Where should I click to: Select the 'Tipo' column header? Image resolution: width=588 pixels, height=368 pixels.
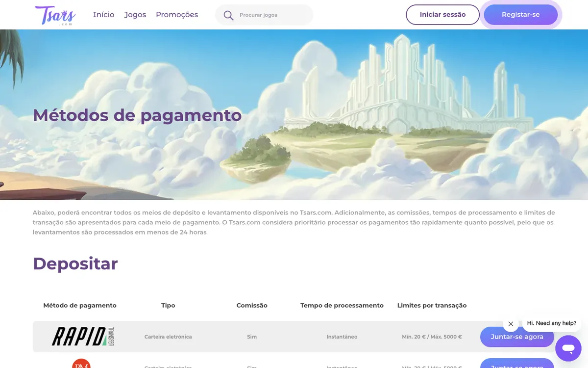pyautogui.click(x=168, y=305)
